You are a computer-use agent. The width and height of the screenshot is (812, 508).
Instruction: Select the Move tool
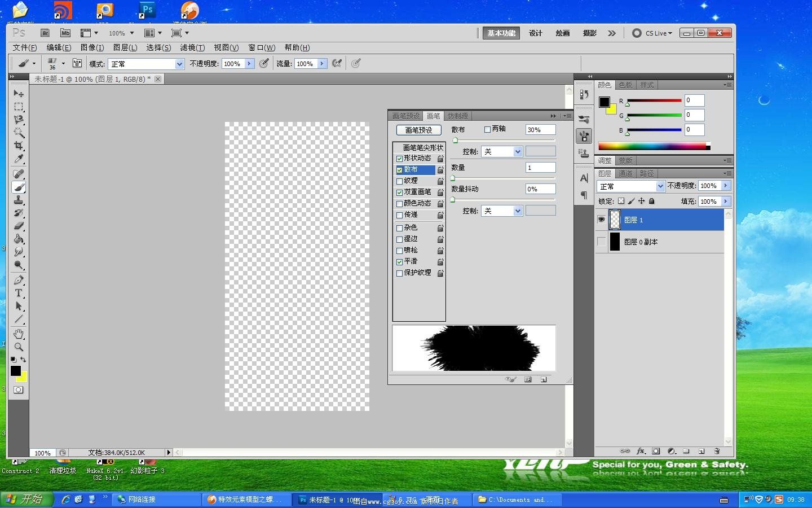19,93
